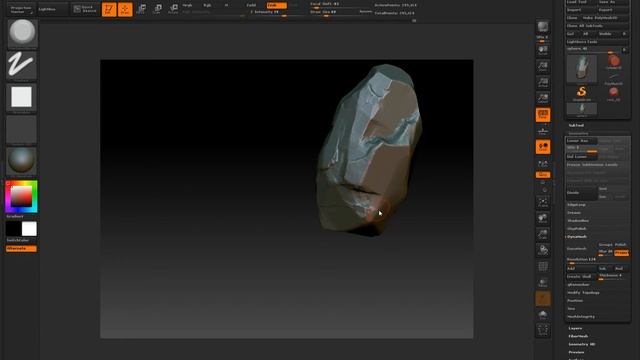This screenshot has width=640, height=360.
Task: Activate Rotate mode in top shelf
Action: coord(173,9)
